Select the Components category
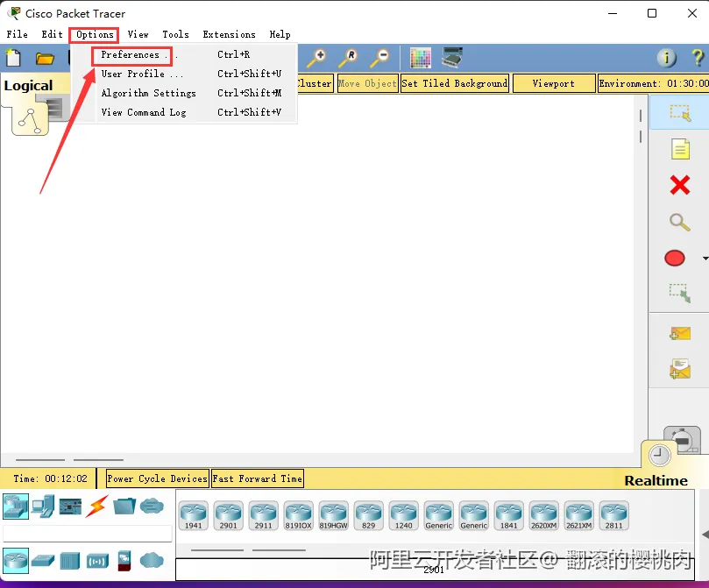The width and height of the screenshot is (709, 588). (70, 507)
